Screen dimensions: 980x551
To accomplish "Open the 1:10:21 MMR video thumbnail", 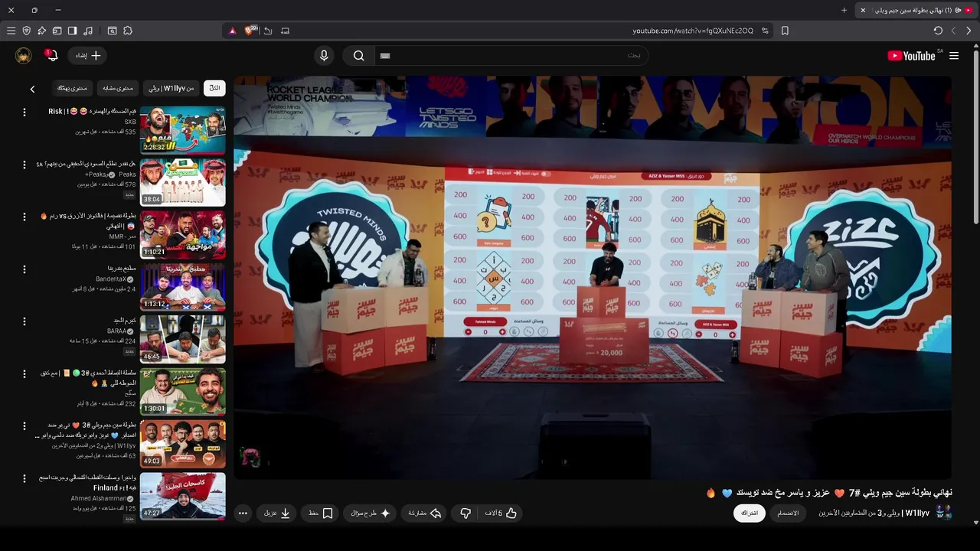I will coord(182,234).
